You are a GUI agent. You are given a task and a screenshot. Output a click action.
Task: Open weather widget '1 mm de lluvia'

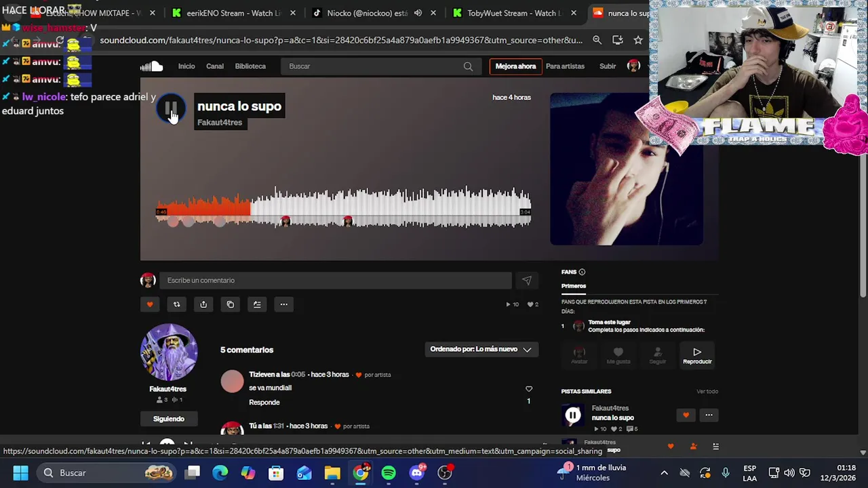pos(592,472)
